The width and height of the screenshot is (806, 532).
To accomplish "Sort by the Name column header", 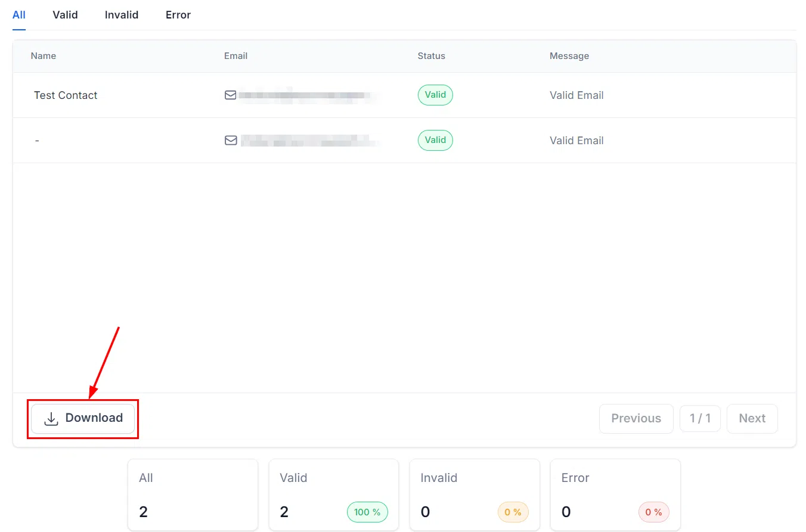I will 44,56.
